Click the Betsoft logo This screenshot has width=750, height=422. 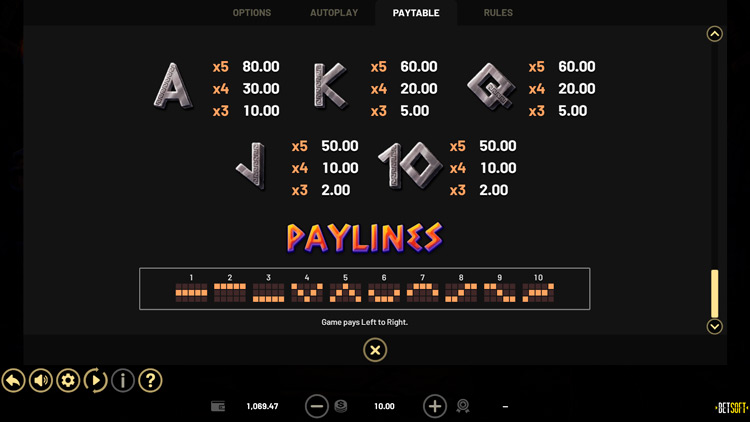[730, 408]
